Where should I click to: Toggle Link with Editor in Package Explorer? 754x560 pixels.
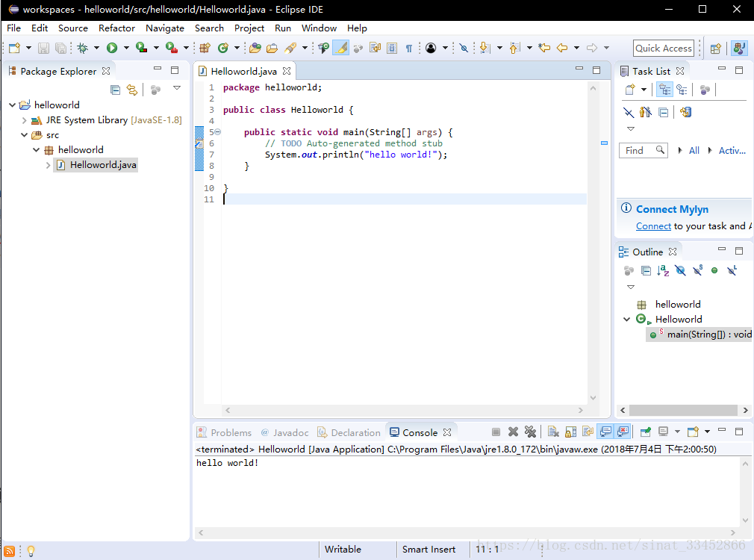pos(131,90)
